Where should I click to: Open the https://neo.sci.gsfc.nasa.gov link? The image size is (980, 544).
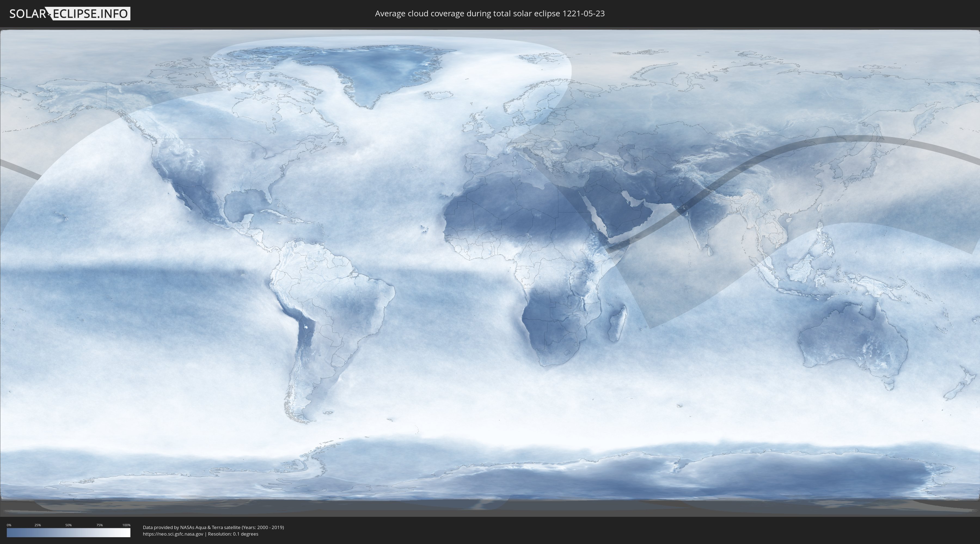[173, 534]
